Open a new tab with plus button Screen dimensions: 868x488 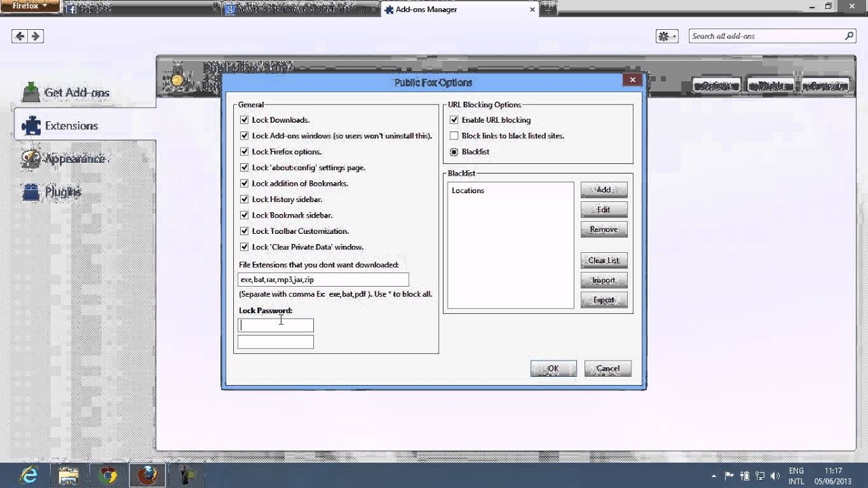click(548, 9)
